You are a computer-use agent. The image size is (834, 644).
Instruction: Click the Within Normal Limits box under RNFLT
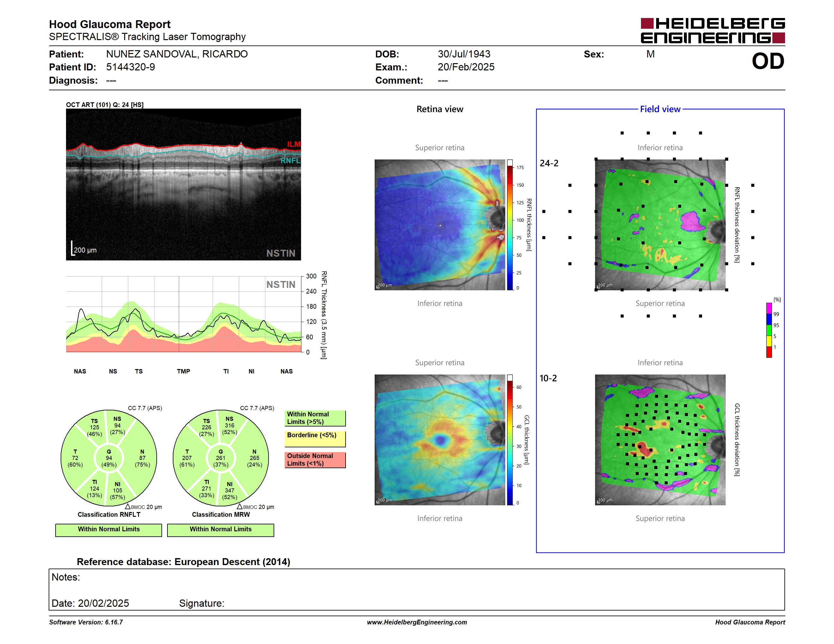109,530
